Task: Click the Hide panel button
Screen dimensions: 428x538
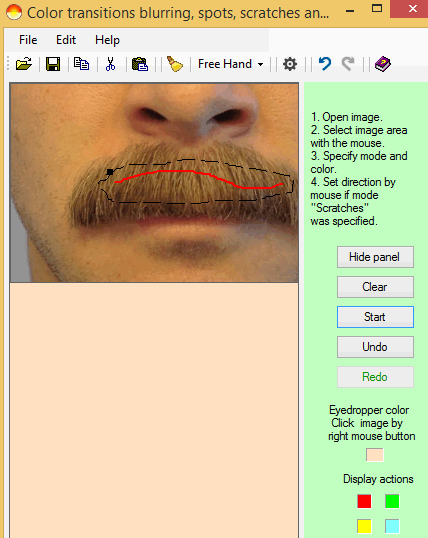Action: tap(375, 257)
